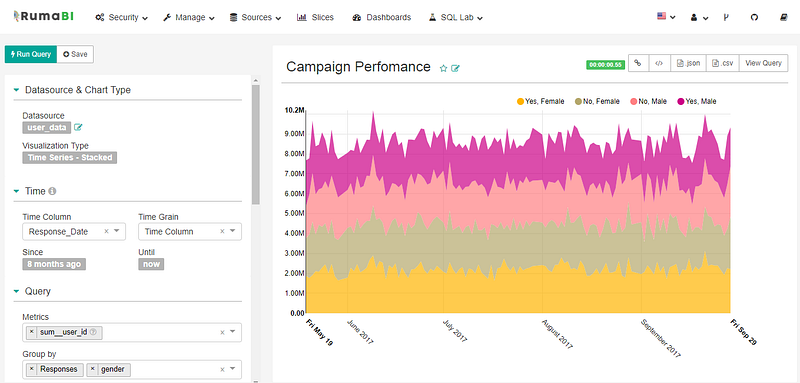Toggle the No, Male legend series
The image size is (800, 383).
(x=649, y=101)
